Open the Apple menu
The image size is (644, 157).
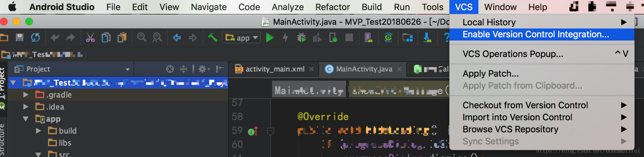(12, 7)
